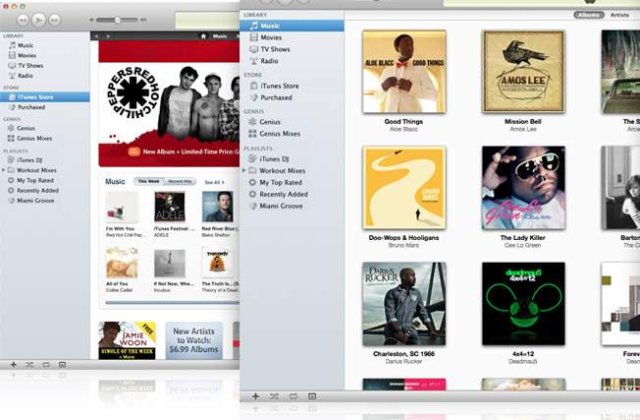
Task: Open New Artists to Watch $6.99 Albums banner
Action: click(x=194, y=340)
